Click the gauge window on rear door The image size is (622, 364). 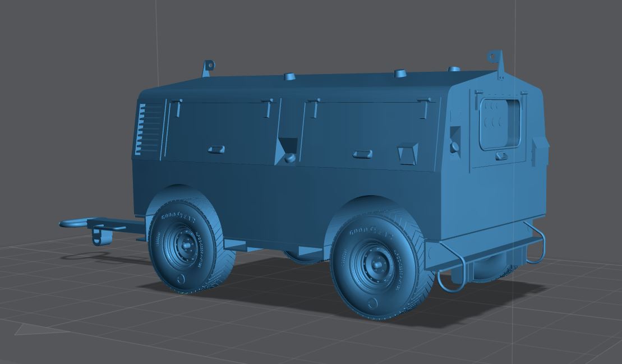coord(500,123)
